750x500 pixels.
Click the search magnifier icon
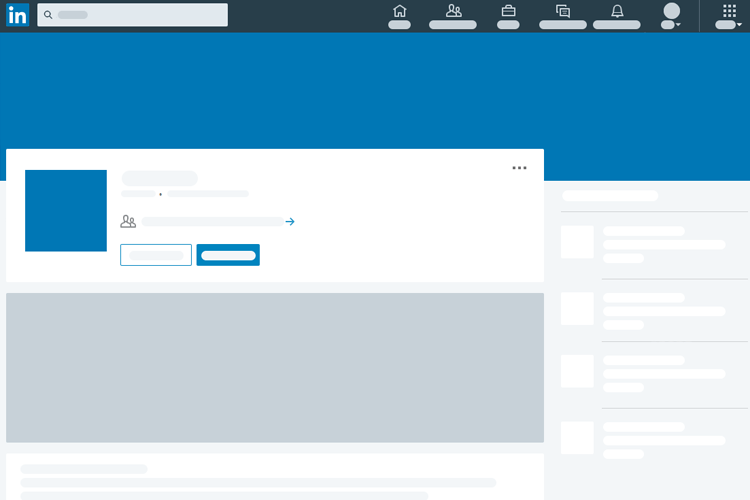(48, 15)
